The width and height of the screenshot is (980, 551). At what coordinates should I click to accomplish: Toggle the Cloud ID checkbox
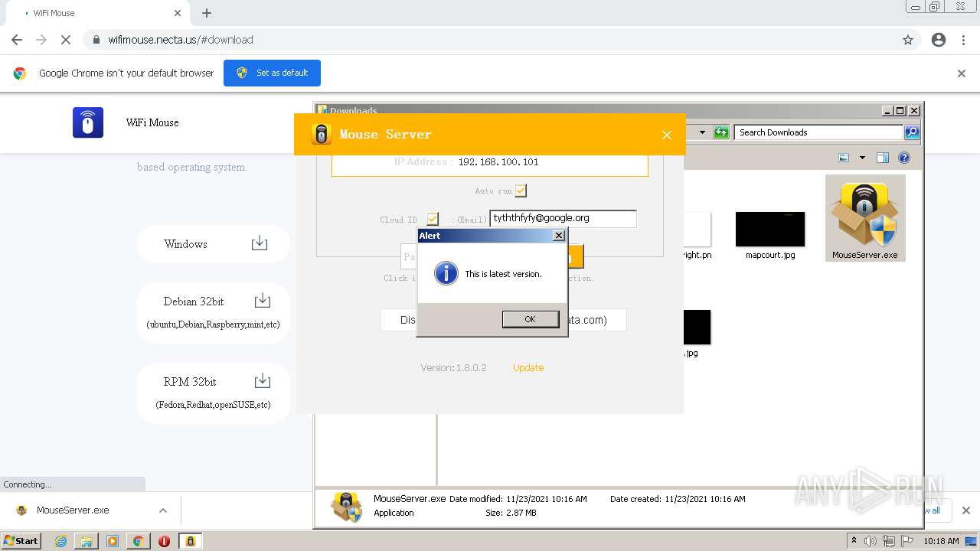[x=433, y=219]
